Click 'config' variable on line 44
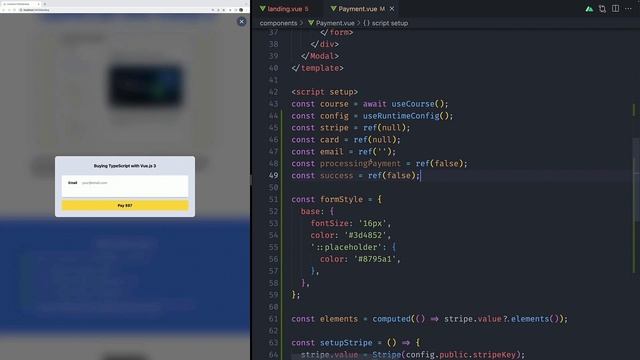640x360 pixels. click(x=334, y=116)
